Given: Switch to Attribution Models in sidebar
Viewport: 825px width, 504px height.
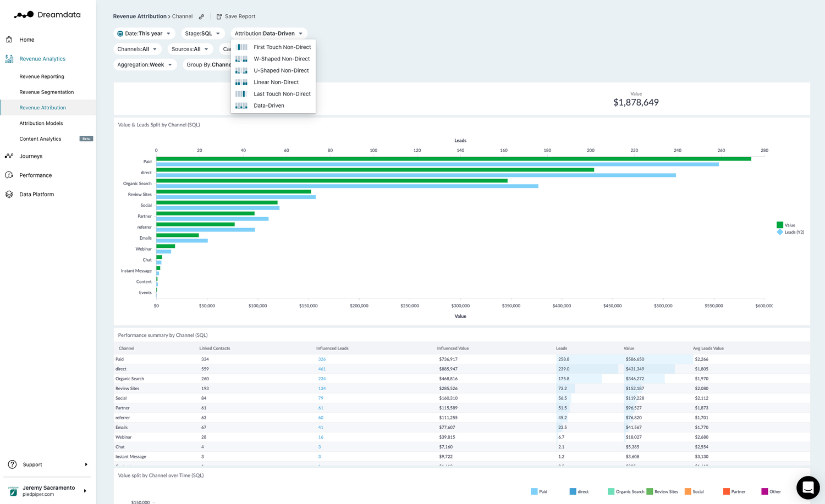Looking at the screenshot, I should click(x=41, y=123).
